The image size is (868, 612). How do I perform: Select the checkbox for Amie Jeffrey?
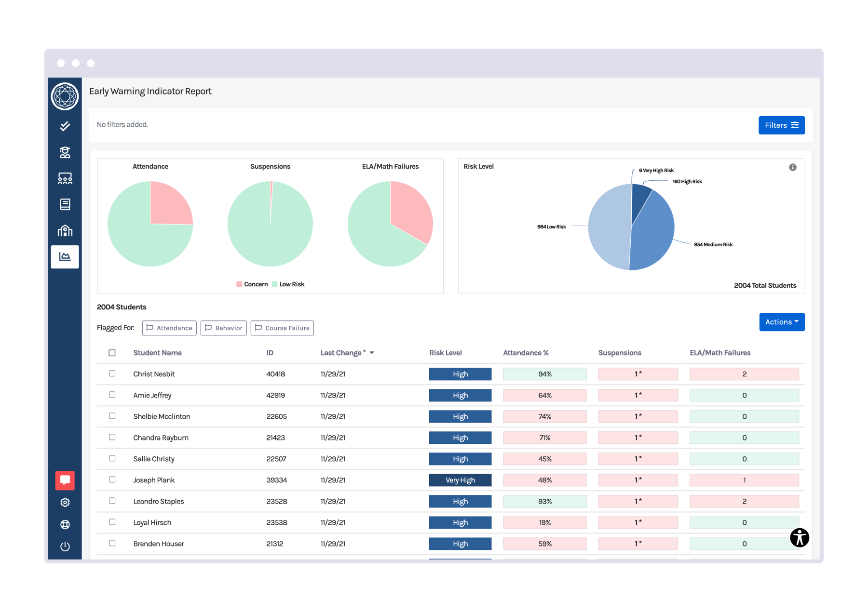[x=112, y=395]
